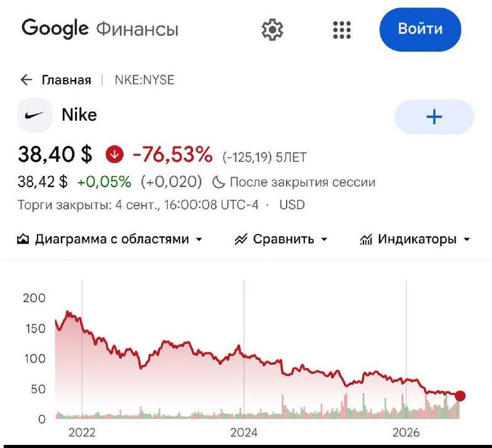Click the moon after-hours icon
Image resolution: width=492 pixels, height=448 pixels.
pyautogui.click(x=219, y=182)
